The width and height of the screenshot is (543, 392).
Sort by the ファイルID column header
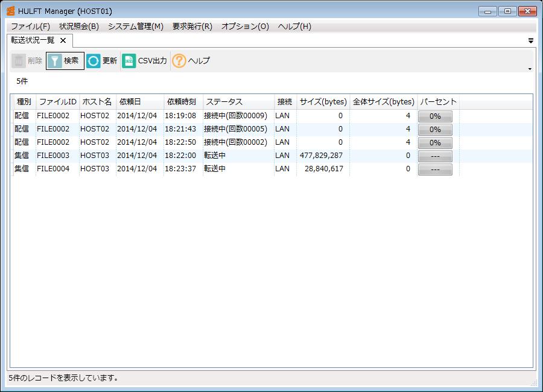[x=57, y=102]
